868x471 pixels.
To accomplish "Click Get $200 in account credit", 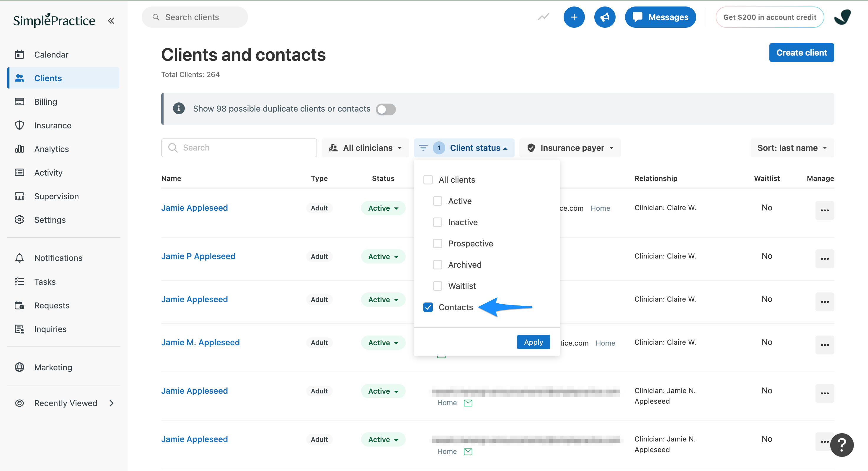I will 770,17.
